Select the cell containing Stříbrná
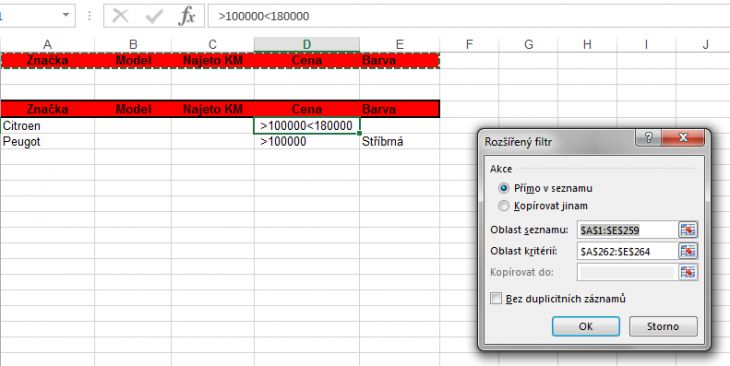The image size is (730, 366). pos(399,142)
